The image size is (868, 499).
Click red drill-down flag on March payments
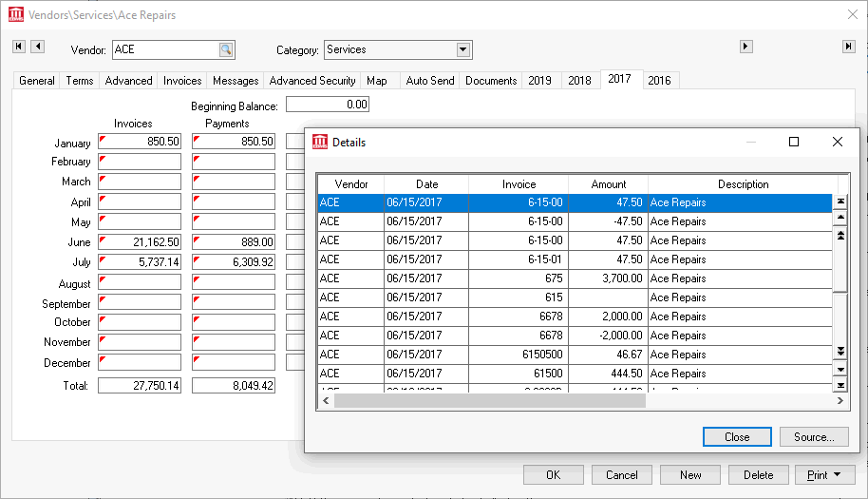pyautogui.click(x=197, y=179)
